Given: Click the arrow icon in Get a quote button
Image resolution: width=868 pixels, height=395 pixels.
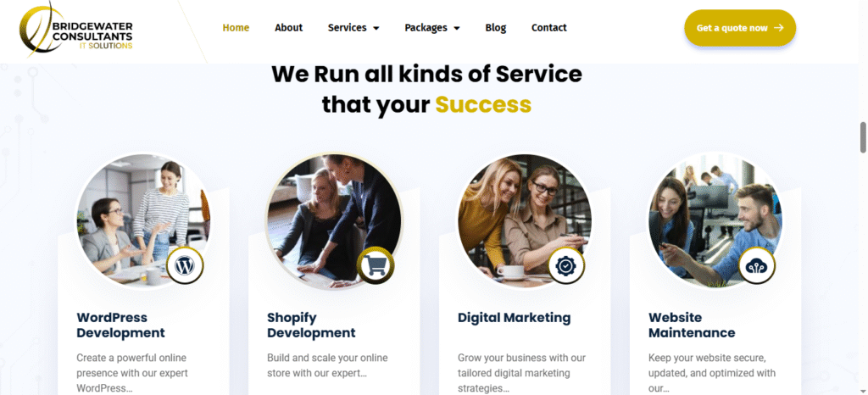Looking at the screenshot, I should 779,28.
